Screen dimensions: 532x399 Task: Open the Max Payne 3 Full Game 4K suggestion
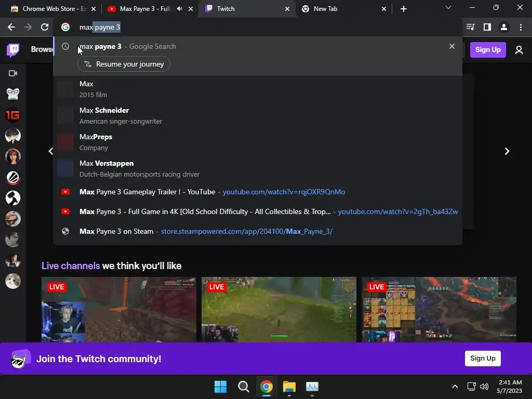258,212
